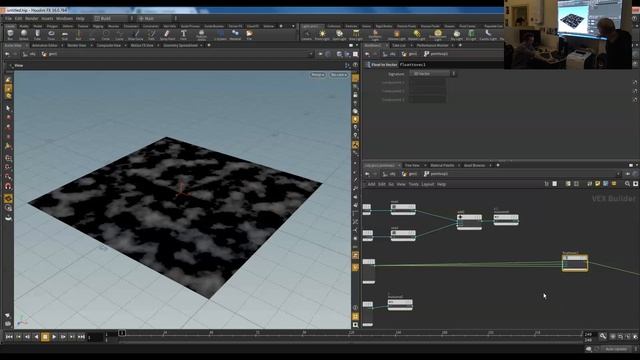Click the yellow sticky note icon in network toolbar
This screenshot has height=360, width=640.
[598, 184]
